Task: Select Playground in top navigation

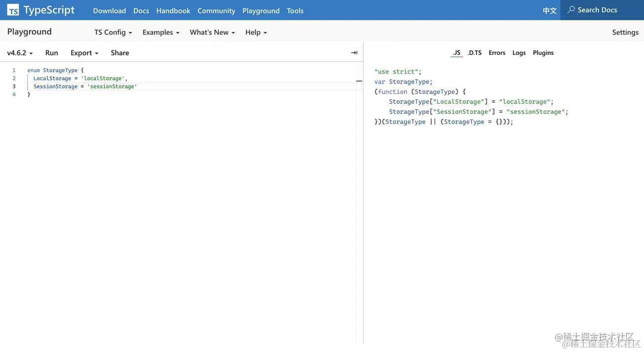Action: [261, 10]
